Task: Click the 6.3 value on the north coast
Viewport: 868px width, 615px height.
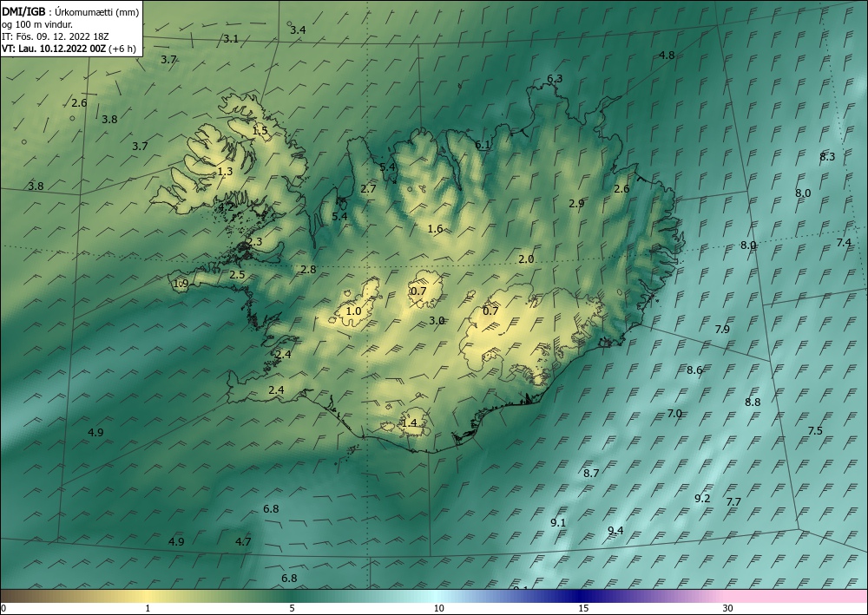Action: pyautogui.click(x=555, y=79)
